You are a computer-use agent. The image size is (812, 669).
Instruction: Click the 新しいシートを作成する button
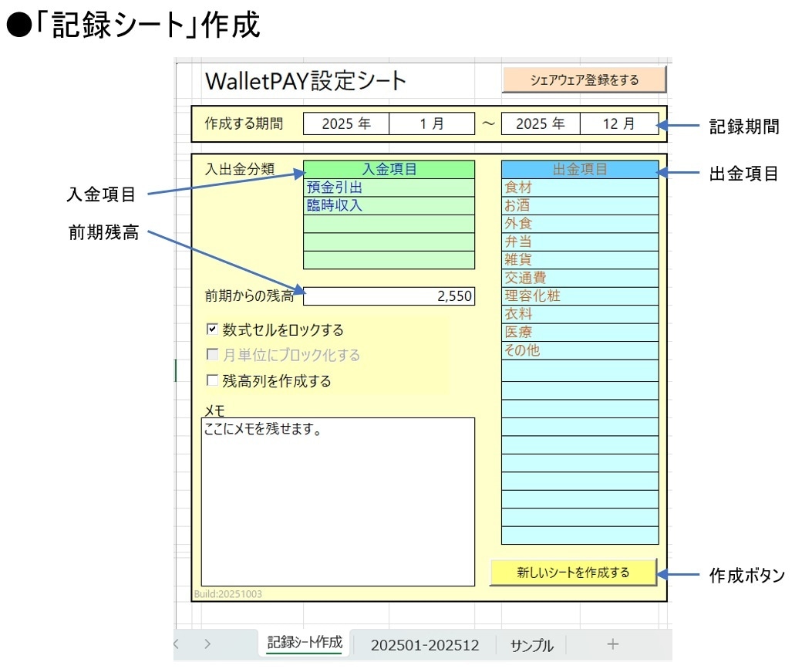click(573, 572)
